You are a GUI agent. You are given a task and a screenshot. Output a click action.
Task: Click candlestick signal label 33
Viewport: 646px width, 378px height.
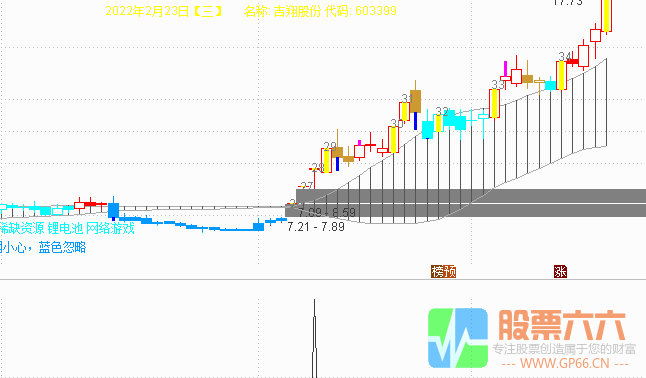coord(498,85)
